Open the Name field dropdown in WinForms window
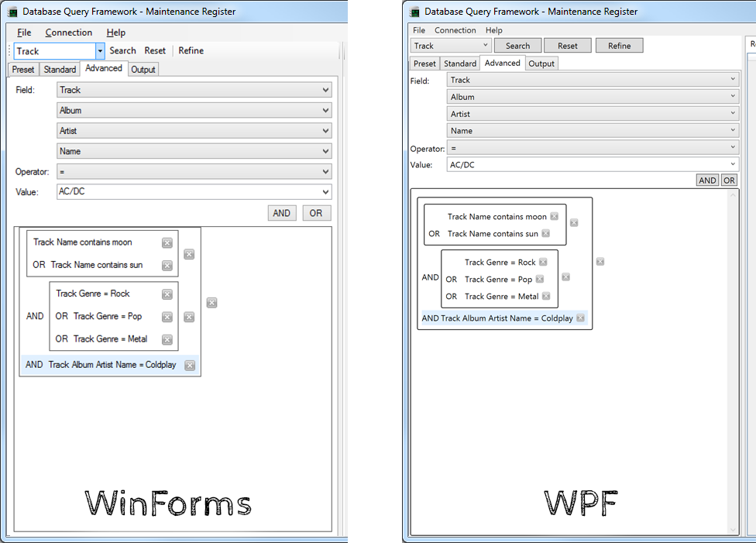Screen dimensions: 756x543 [194, 151]
